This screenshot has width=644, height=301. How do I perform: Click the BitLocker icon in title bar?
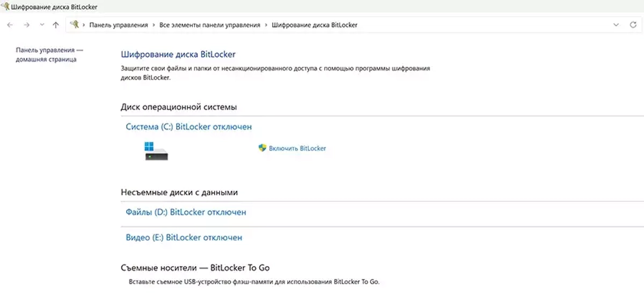coord(5,7)
